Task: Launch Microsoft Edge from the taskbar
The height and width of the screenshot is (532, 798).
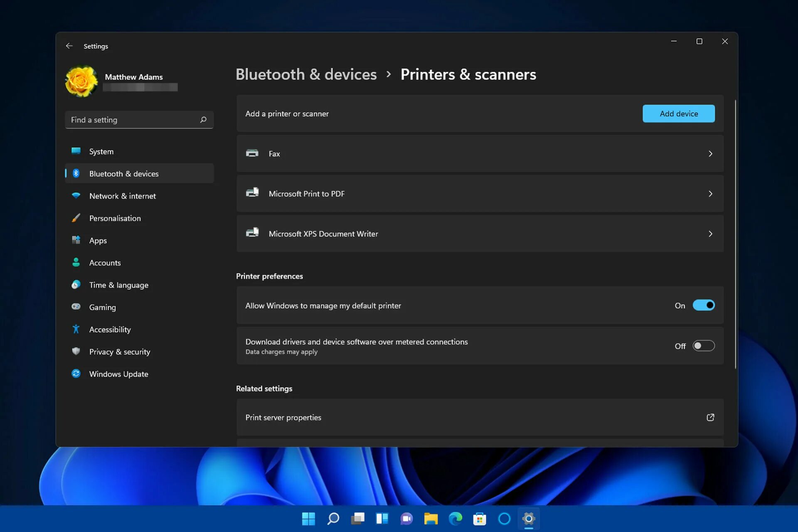Action: pyautogui.click(x=456, y=519)
